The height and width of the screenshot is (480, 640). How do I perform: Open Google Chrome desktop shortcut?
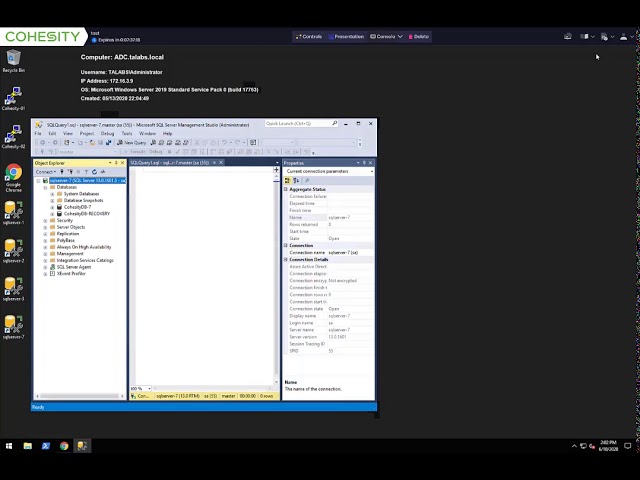point(13,178)
